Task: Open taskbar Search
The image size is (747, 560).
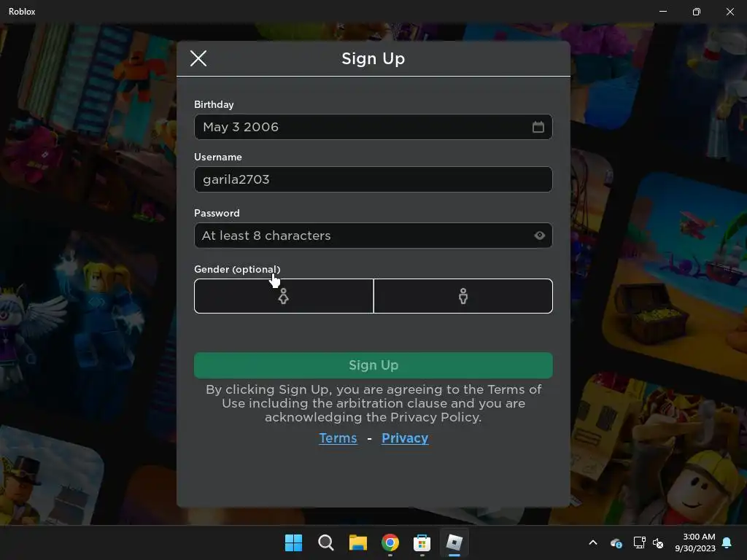Action: (326, 542)
